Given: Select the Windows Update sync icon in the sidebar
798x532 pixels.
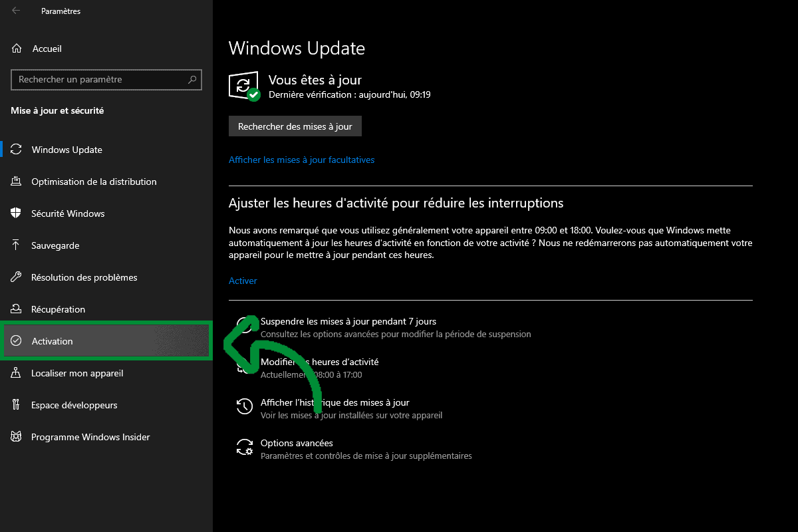Looking at the screenshot, I should (x=17, y=150).
